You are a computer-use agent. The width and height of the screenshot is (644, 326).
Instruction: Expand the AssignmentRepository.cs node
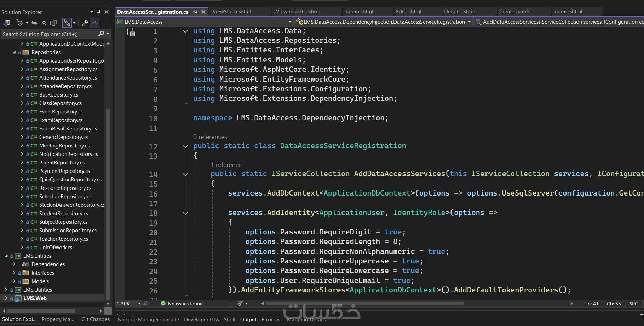click(x=22, y=69)
